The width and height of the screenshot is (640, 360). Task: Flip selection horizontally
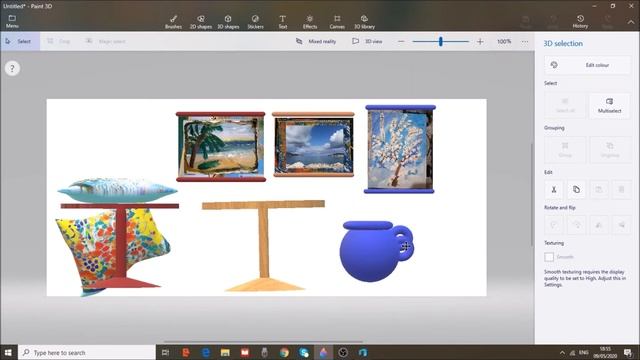point(599,225)
